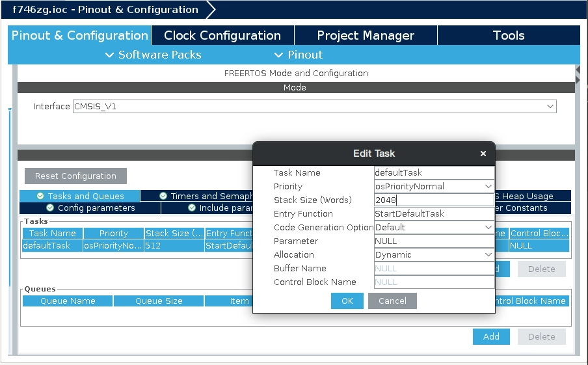The width and height of the screenshot is (588, 365).
Task: Click OK to confirm task edits
Action: tap(347, 301)
